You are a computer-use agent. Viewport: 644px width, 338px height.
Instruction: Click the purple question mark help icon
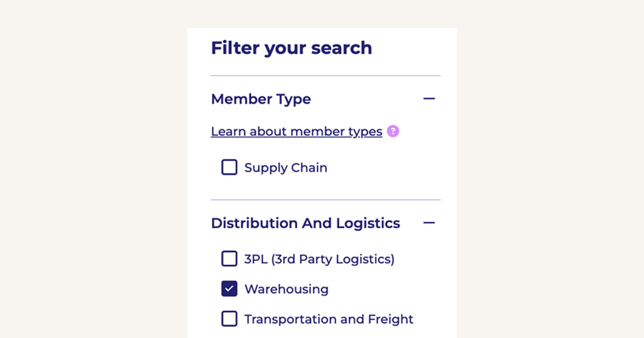[x=393, y=131]
